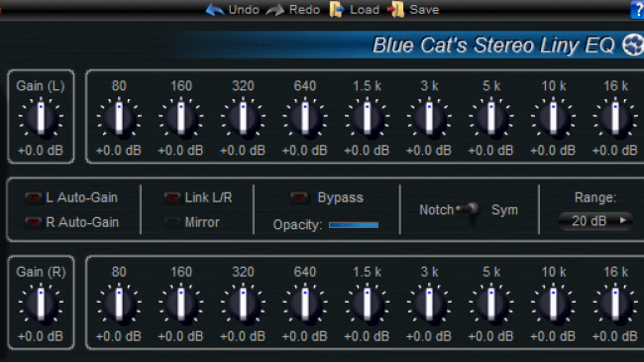Screen dimensions: 644x362
Task: Click the left channel 1.5 k knob
Action: 368,118
